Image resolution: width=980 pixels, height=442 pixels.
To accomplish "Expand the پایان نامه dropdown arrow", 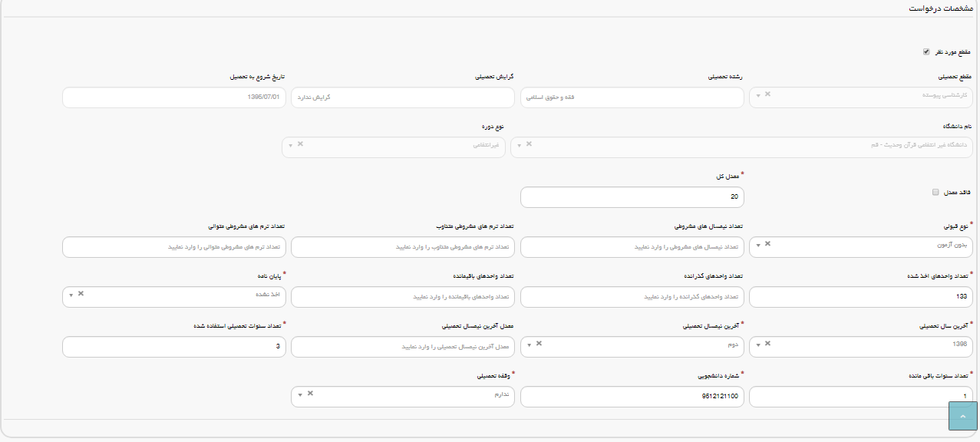I will tap(71, 296).
